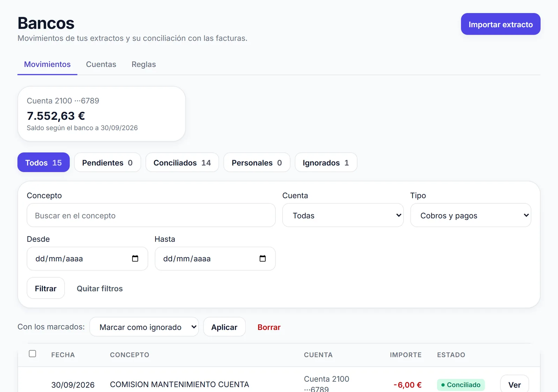558x392 pixels.
Task: Show Conciliados 14 movements
Action: pyautogui.click(x=182, y=163)
